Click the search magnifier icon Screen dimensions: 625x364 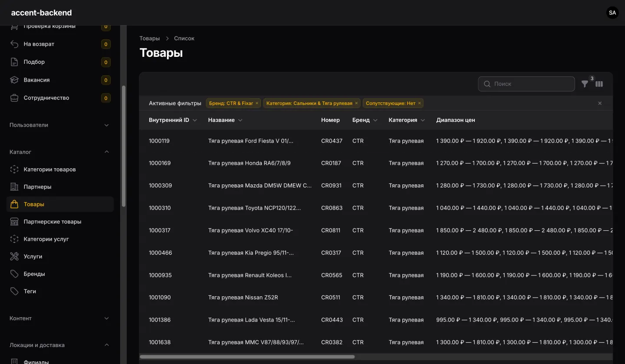tap(487, 84)
